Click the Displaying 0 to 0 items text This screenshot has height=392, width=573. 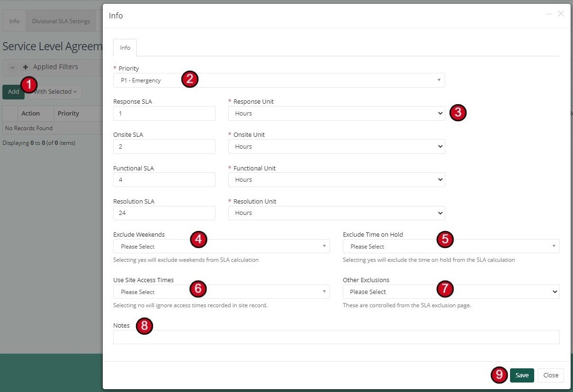tap(39, 143)
